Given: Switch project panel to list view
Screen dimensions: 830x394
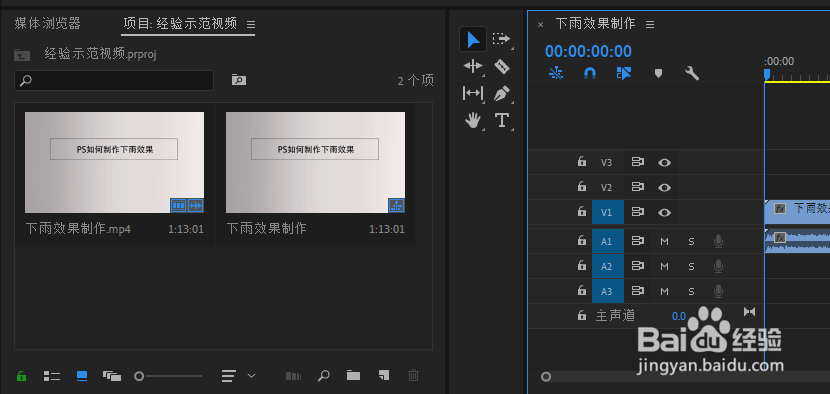Looking at the screenshot, I should (x=51, y=376).
